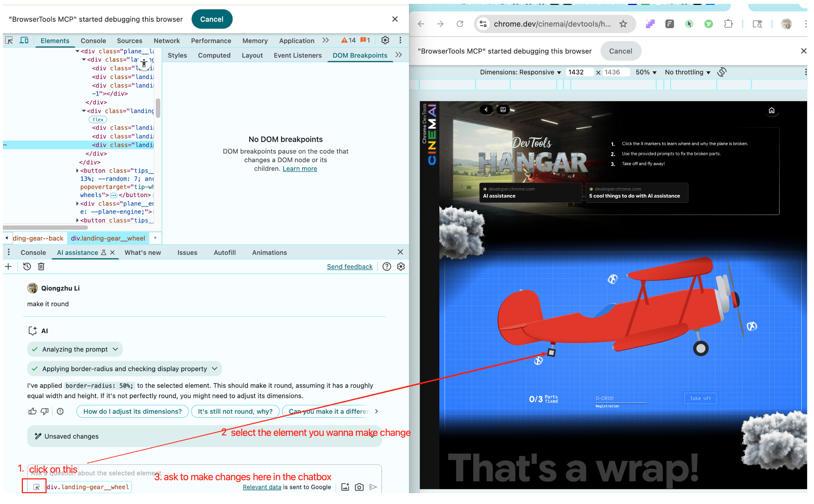Start a new chat with plus icon
The height and width of the screenshot is (504, 814).
click(x=8, y=267)
